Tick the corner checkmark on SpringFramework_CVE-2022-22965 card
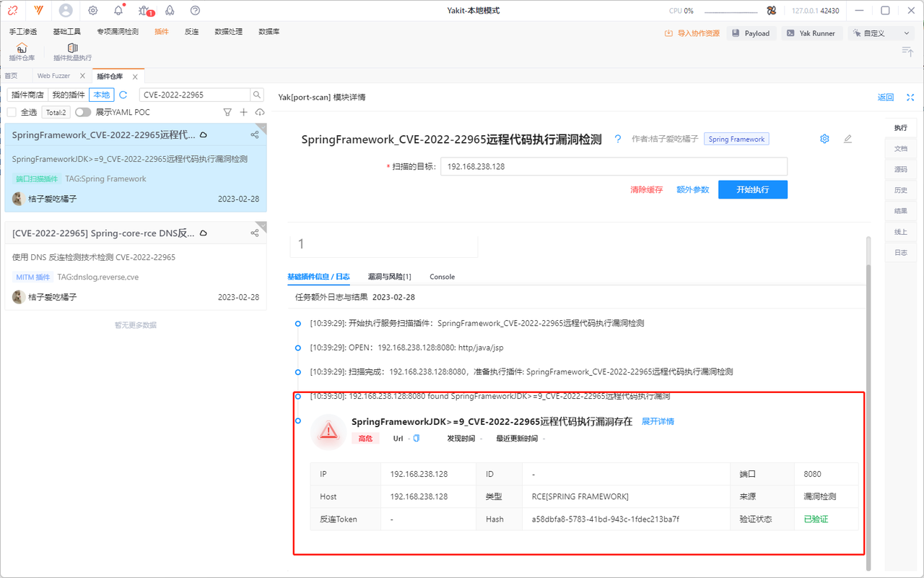The width and height of the screenshot is (924, 578). (261, 129)
